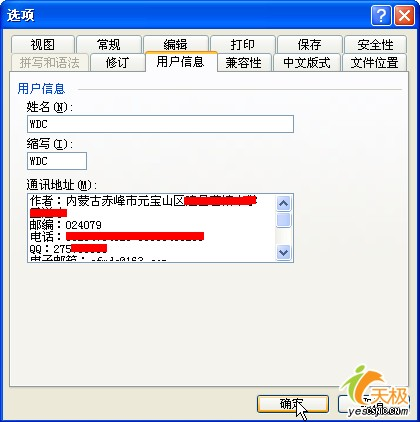
Task: Confirm with the 确定 button
Action: [293, 404]
